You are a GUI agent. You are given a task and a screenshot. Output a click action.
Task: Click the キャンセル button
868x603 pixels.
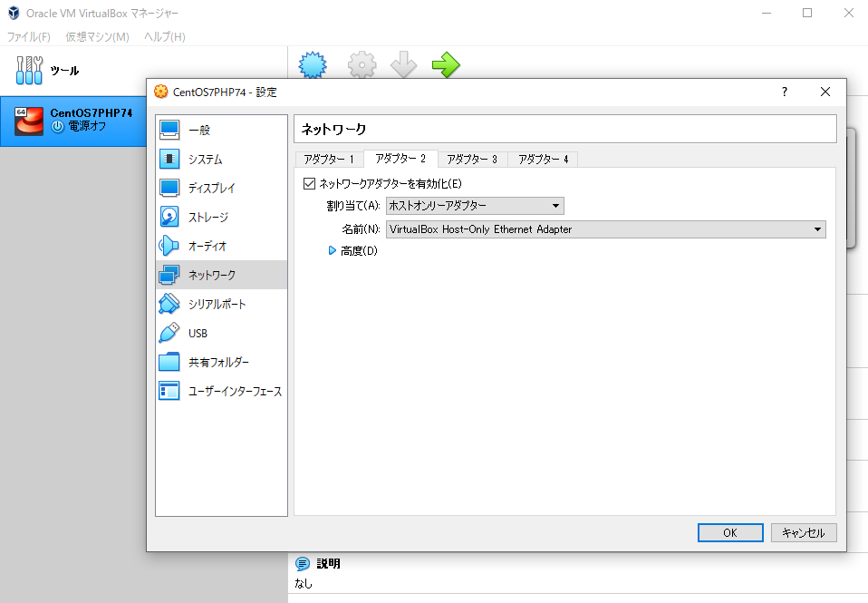[x=804, y=532]
